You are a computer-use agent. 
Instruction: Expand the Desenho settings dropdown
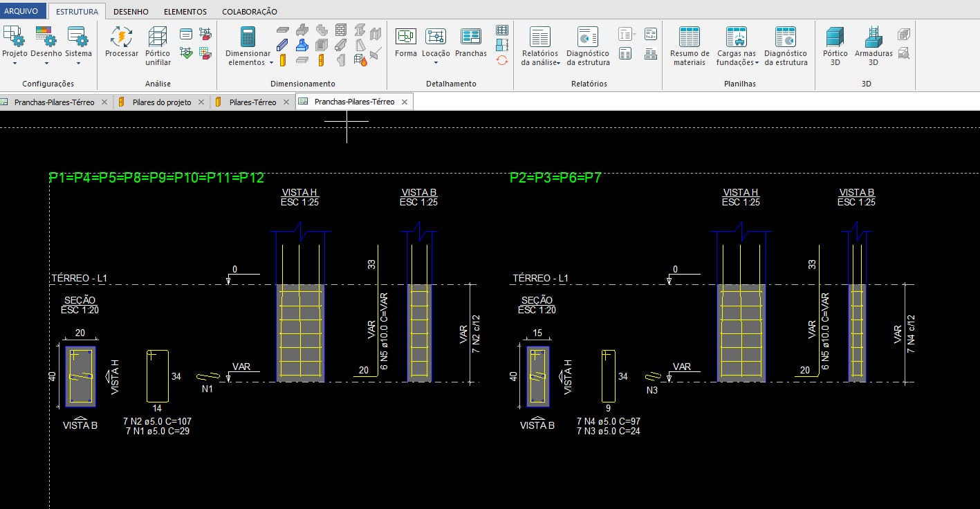click(46, 64)
